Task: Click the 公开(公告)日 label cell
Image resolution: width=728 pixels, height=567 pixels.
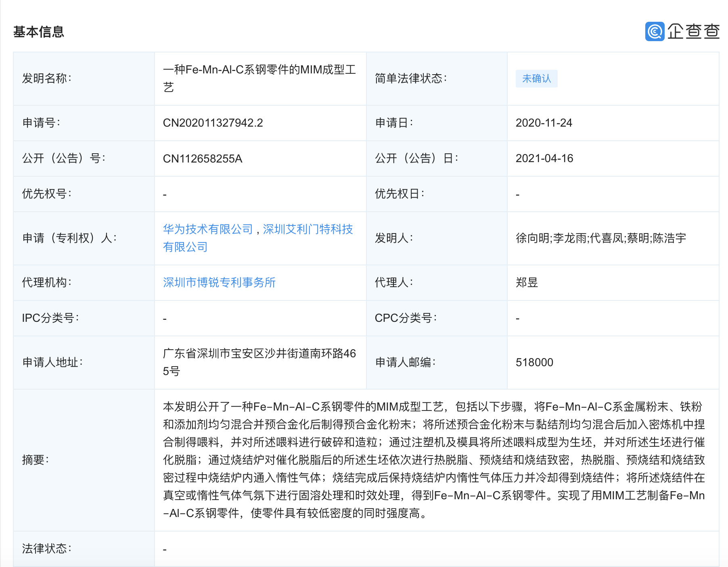Action: coord(437,158)
